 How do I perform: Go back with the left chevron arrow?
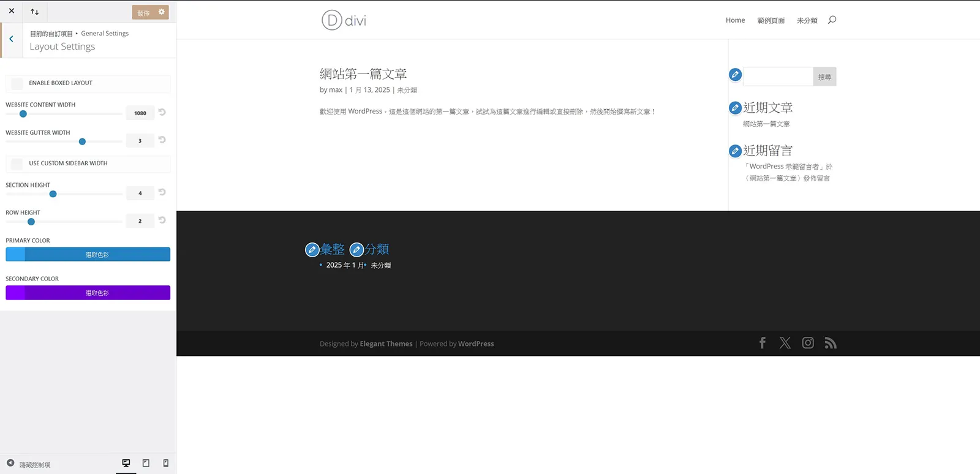click(11, 39)
